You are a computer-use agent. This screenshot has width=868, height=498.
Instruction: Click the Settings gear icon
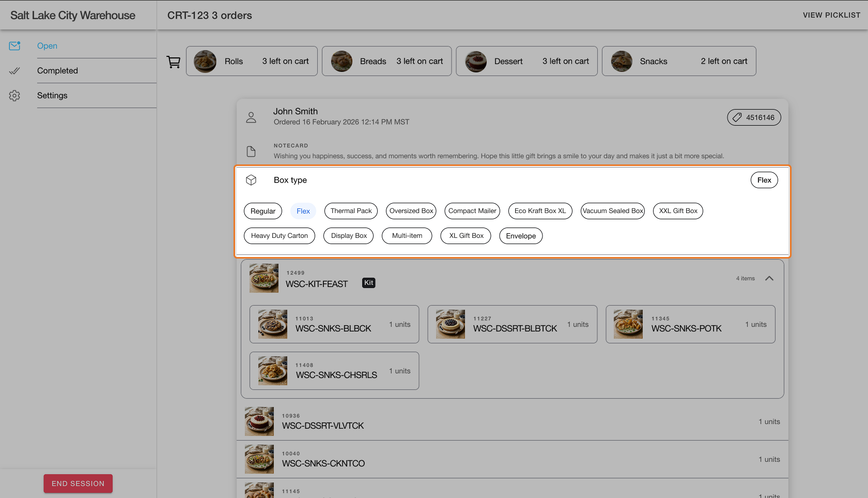click(x=14, y=96)
